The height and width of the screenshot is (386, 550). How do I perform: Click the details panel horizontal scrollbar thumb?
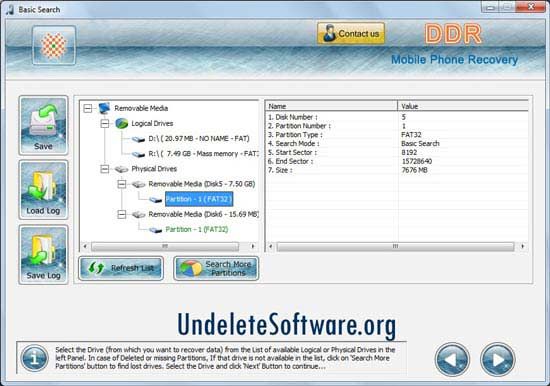pos(395,246)
